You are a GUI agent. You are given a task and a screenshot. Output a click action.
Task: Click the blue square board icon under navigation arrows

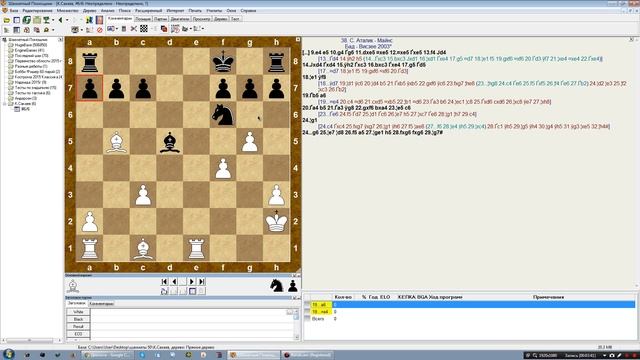(192, 291)
